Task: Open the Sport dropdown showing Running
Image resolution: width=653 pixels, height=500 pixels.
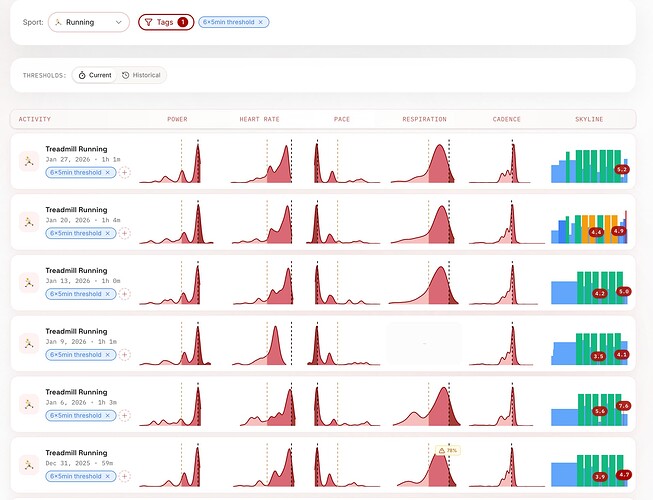Action: coord(88,21)
